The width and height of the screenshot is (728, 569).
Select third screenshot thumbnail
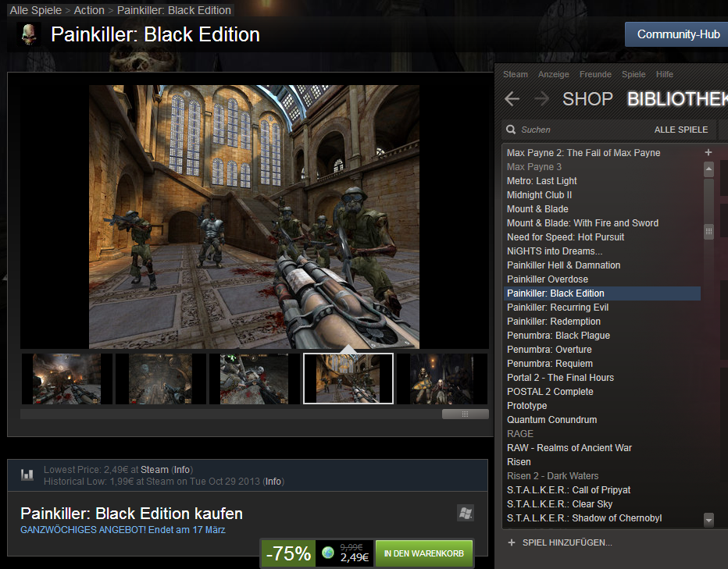[x=255, y=379]
